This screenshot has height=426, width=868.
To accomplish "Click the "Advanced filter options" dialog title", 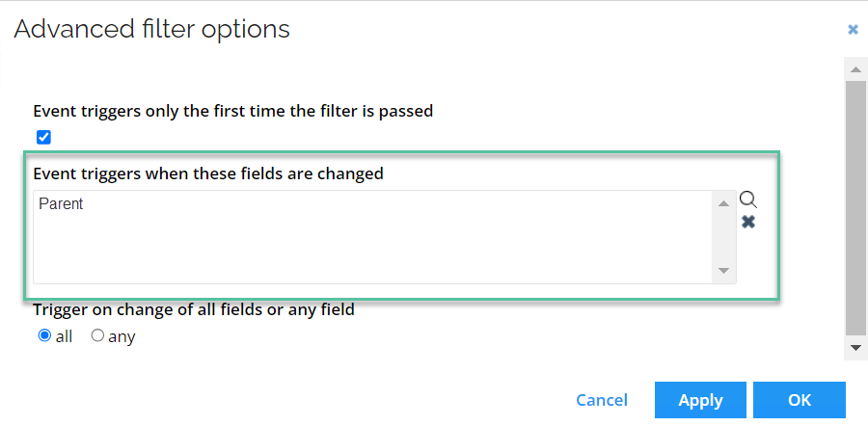I will (x=151, y=29).
